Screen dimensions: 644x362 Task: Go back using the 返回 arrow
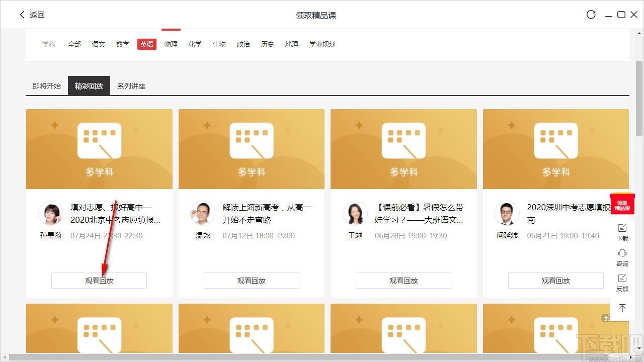point(32,15)
